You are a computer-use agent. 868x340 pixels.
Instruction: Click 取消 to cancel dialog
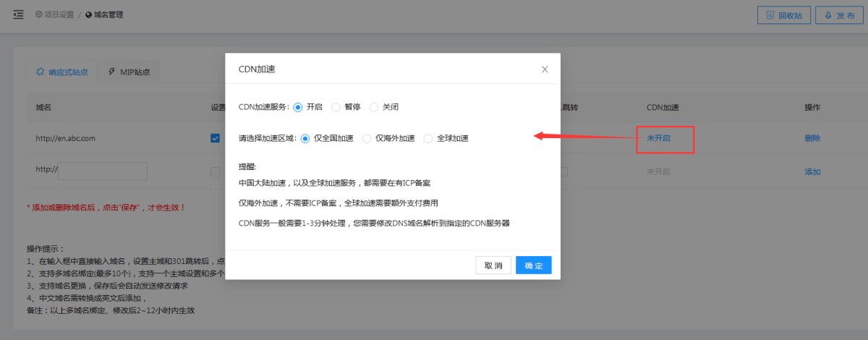pos(493,265)
